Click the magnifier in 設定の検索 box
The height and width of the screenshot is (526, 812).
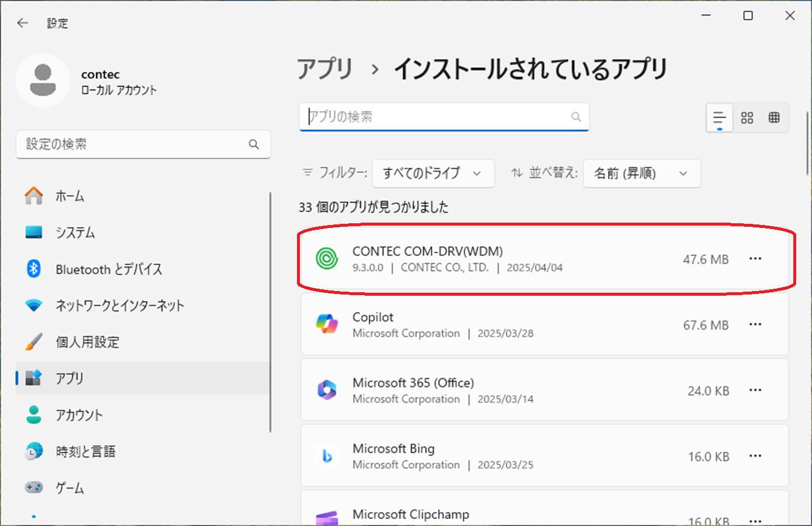click(x=254, y=144)
